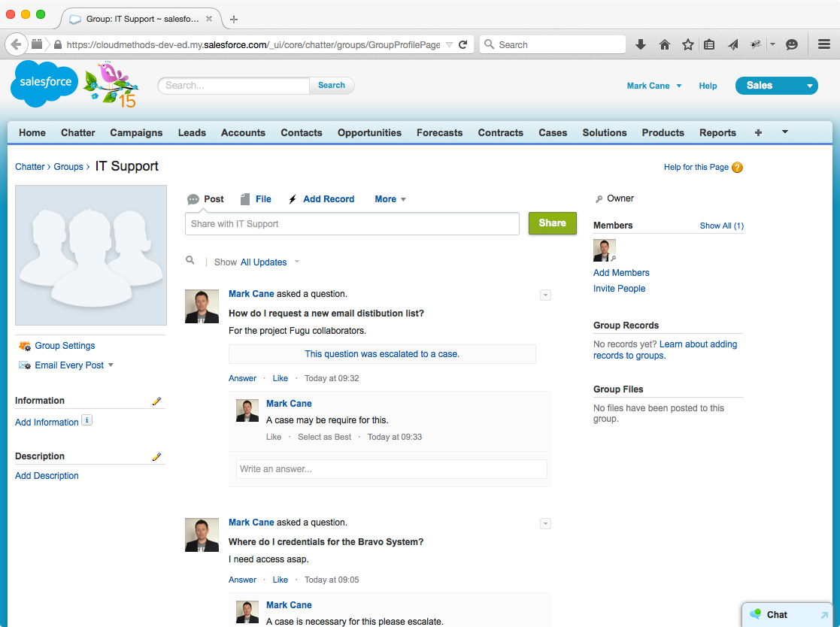Screen dimensions: 840x627
Task: Click the header Search button
Action: [x=331, y=85]
